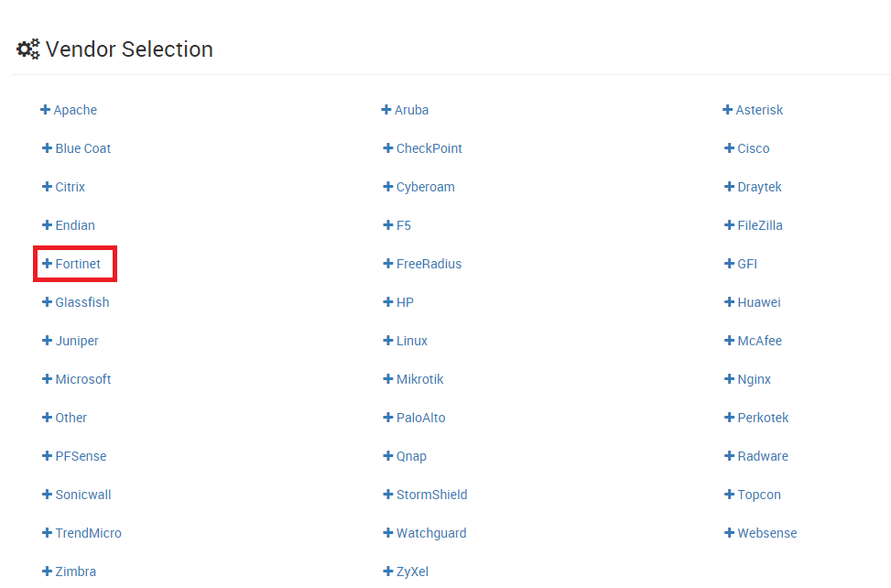
Task: Click the plus icon beside CheckPoint
Action: click(388, 148)
